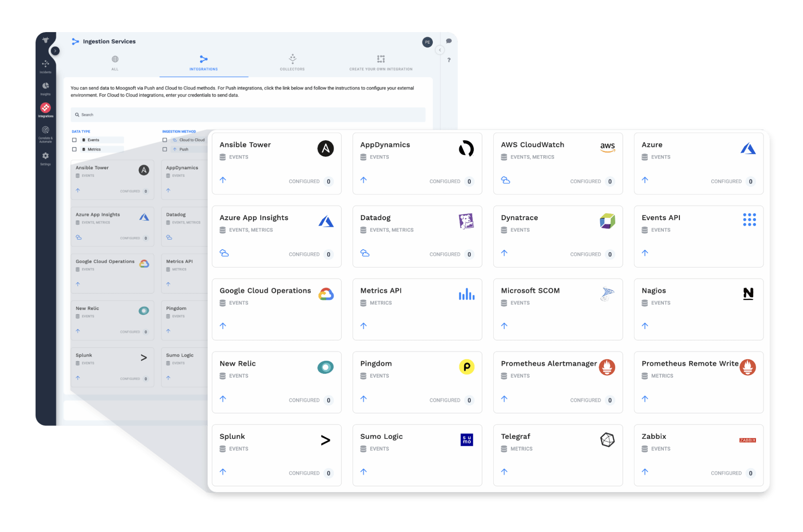This screenshot has height=532, width=803.
Task: Collapse the right panel chevron
Action: (440, 50)
